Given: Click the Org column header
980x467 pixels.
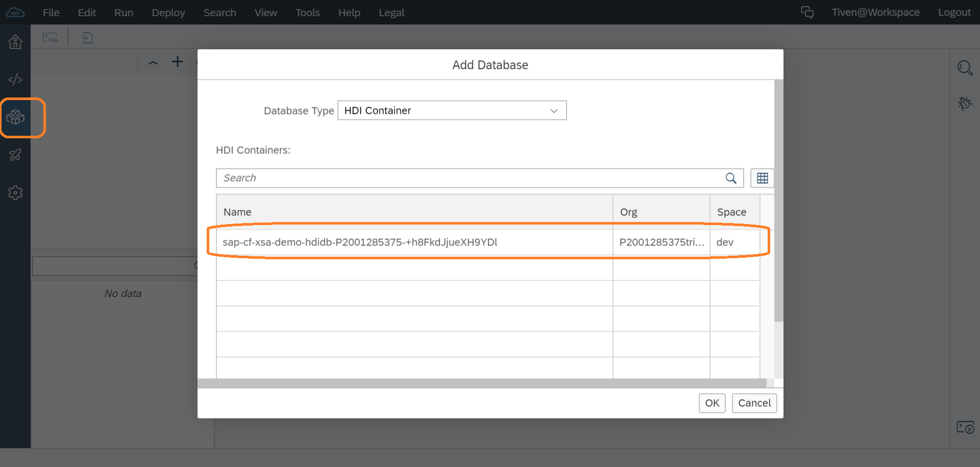Looking at the screenshot, I should pyautogui.click(x=661, y=212).
